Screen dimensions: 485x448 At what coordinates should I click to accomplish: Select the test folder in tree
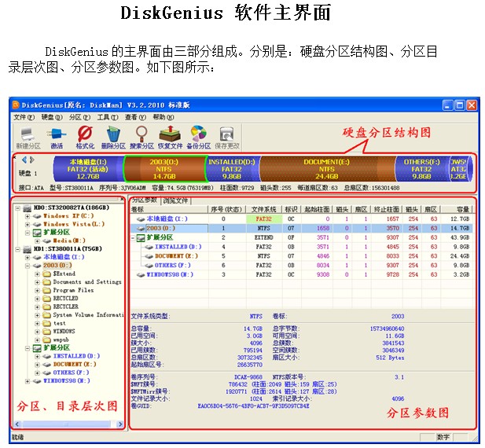coord(60,323)
